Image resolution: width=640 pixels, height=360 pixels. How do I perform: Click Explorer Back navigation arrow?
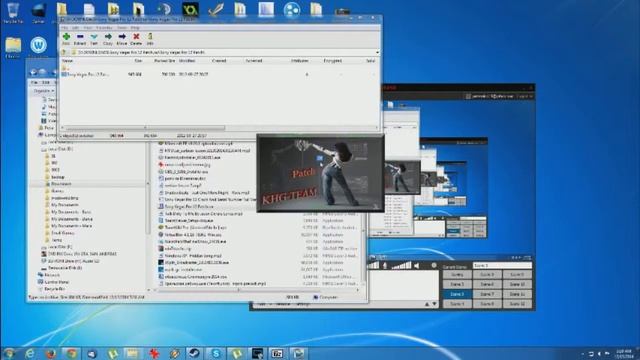point(34,72)
